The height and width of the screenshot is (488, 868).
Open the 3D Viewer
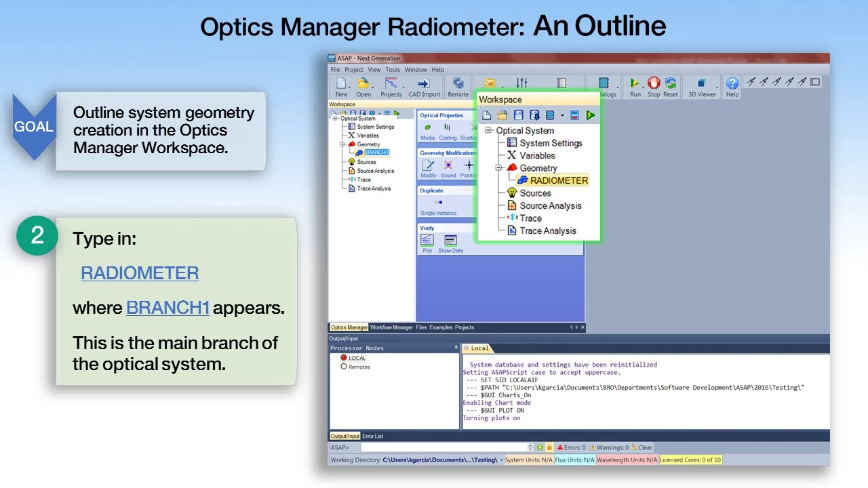pos(702,84)
